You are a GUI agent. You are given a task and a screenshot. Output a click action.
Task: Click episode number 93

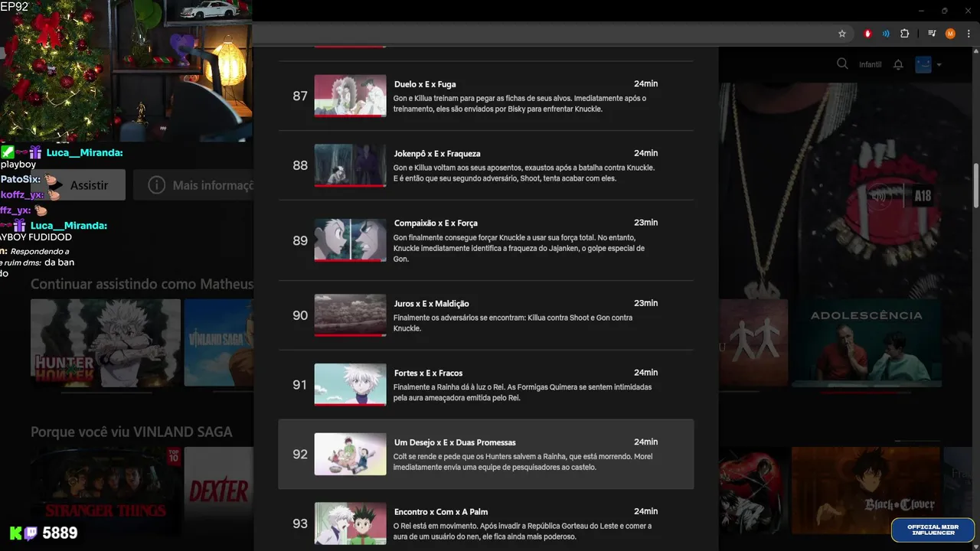(x=300, y=523)
